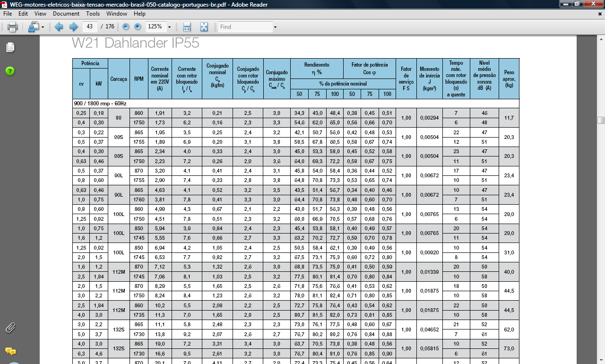This screenshot has height=364, width=605.
Task: Click the inertia value 0,05815
Action: (x=430, y=349)
